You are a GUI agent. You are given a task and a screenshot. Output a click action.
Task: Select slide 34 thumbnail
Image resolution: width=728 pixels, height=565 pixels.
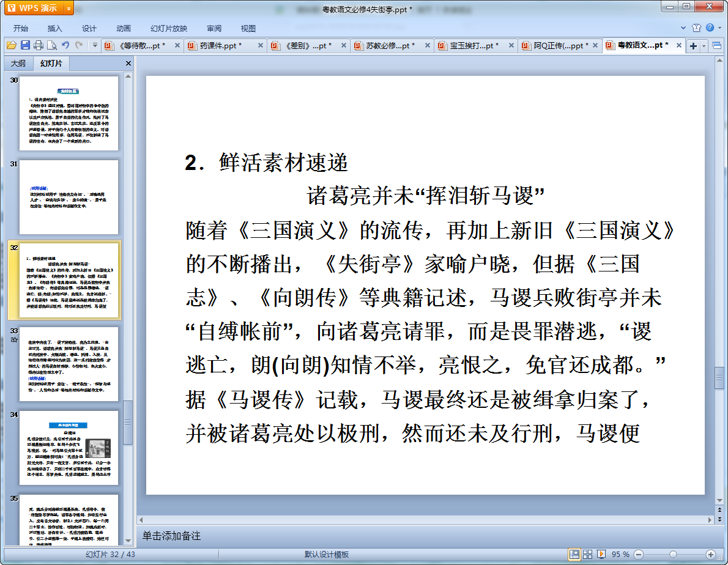69,448
